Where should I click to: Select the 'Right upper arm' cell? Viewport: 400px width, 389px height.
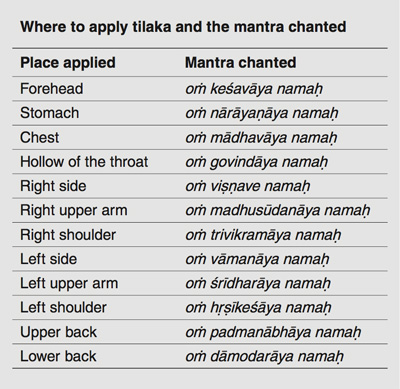pyautogui.click(x=74, y=211)
